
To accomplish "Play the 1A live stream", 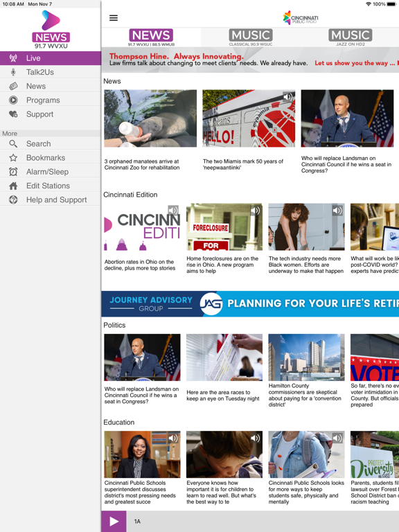I will [x=114, y=522].
